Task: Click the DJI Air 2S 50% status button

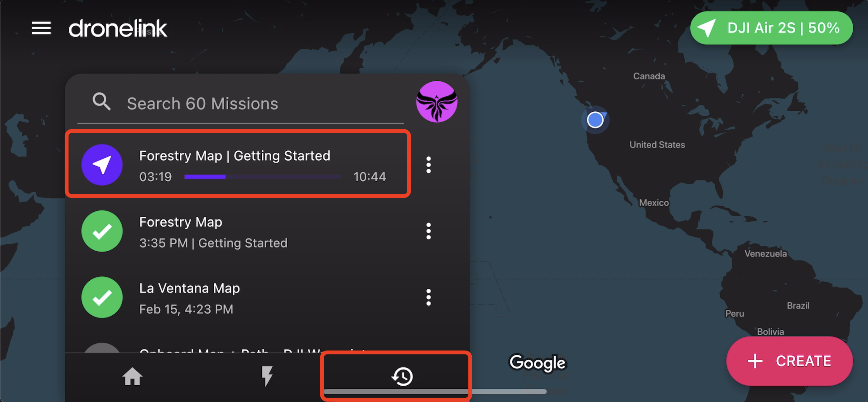Action: 771,28
